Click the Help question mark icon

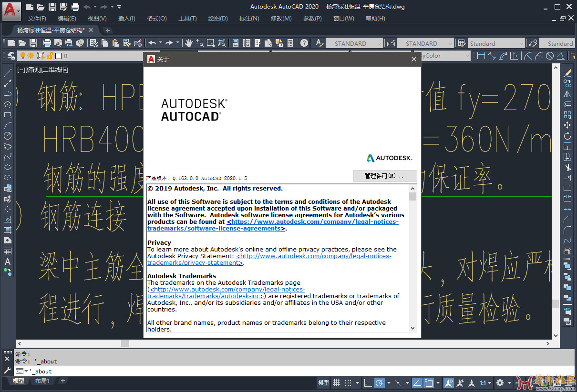pyautogui.click(x=304, y=43)
